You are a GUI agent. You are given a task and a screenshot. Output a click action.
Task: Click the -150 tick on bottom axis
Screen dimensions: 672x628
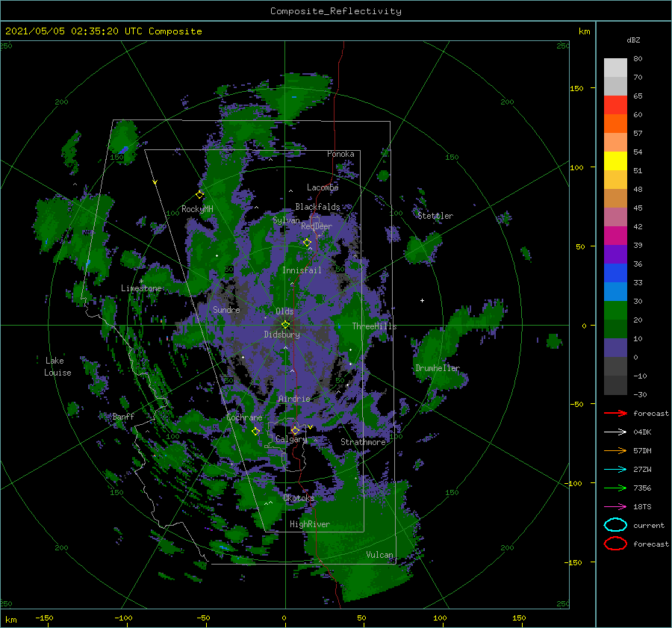pyautogui.click(x=44, y=618)
